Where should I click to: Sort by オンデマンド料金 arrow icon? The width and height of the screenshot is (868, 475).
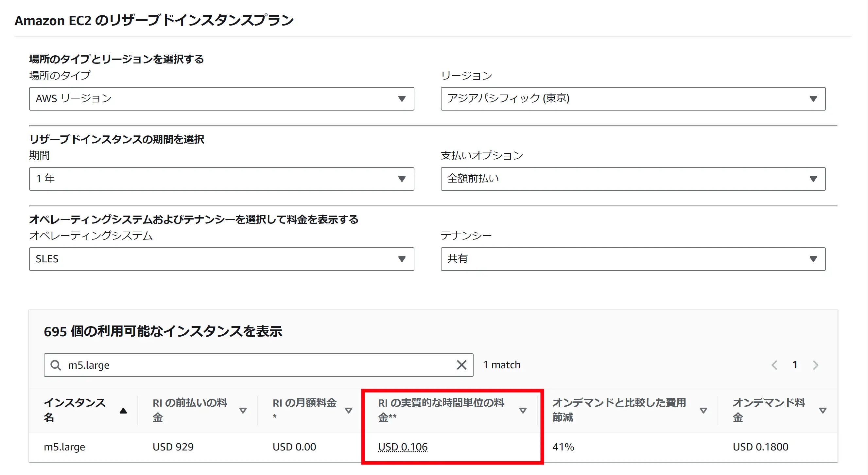point(823,411)
